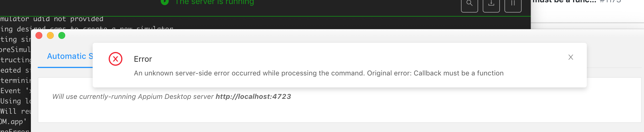The height and width of the screenshot is (132, 644).
Task: Switch to the Automatic Server tab
Action: (x=70, y=56)
